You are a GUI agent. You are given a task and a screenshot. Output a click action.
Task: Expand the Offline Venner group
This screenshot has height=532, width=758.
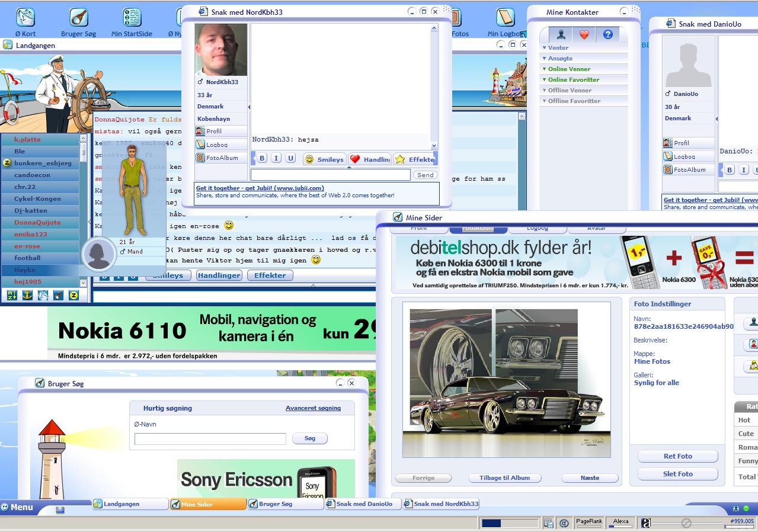point(570,91)
